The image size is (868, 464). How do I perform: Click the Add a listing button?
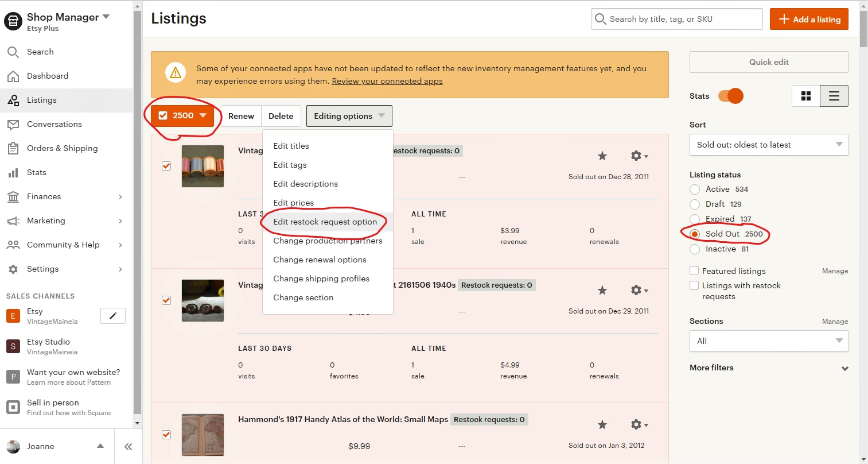[809, 19]
